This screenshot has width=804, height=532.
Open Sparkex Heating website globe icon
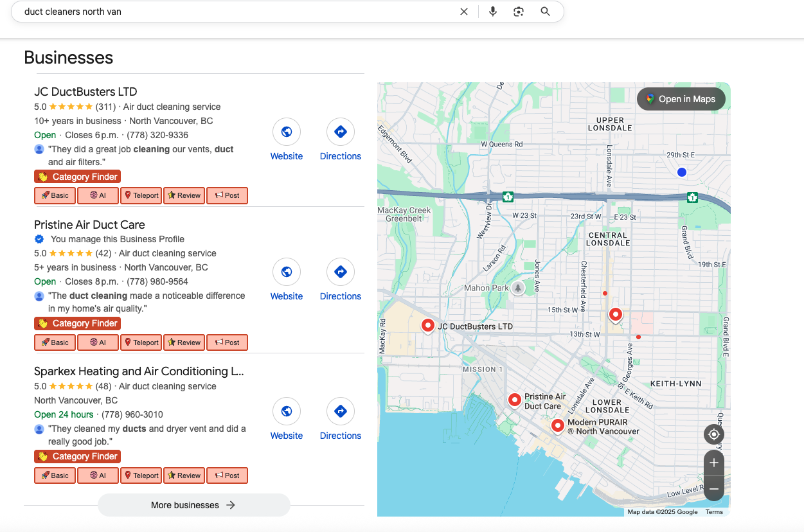click(287, 411)
